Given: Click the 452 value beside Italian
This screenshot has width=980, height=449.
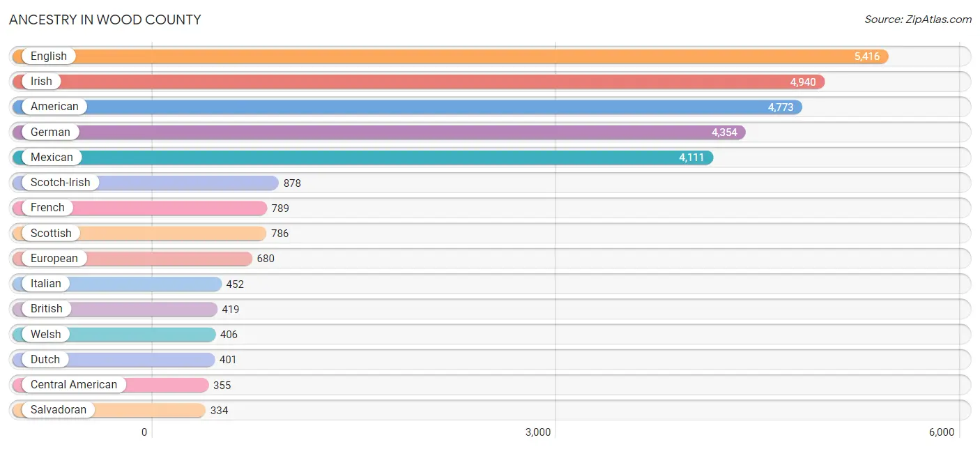Looking at the screenshot, I should [x=235, y=284].
